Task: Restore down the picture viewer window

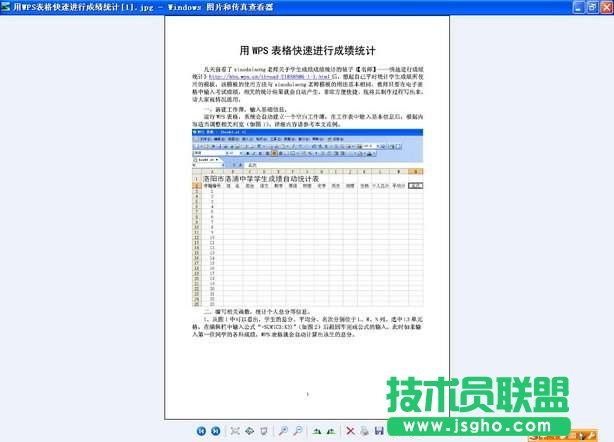Action: 593,7
